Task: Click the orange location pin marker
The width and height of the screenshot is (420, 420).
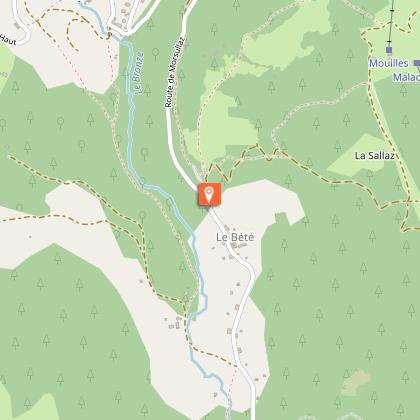Action: pyautogui.click(x=209, y=194)
